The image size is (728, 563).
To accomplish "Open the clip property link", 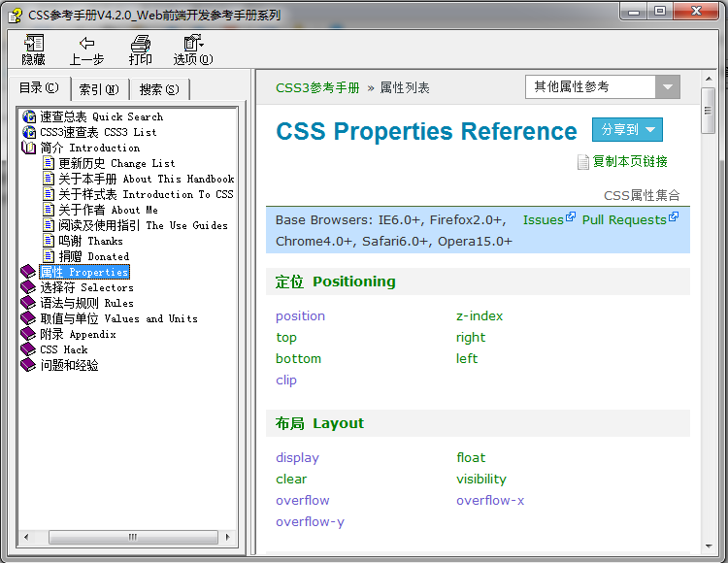I will tap(286, 381).
